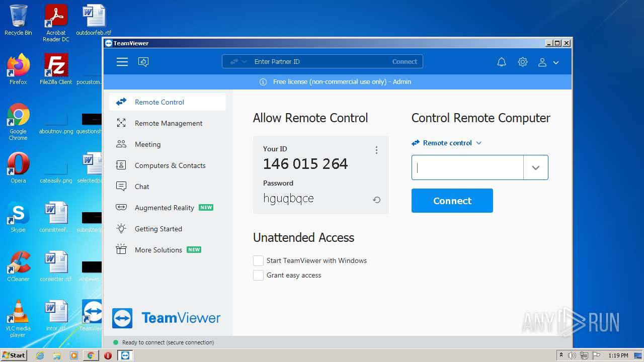Expand connection mode arrows in top bar
Image resolution: width=644 pixels, height=362 pixels.
tap(238, 62)
